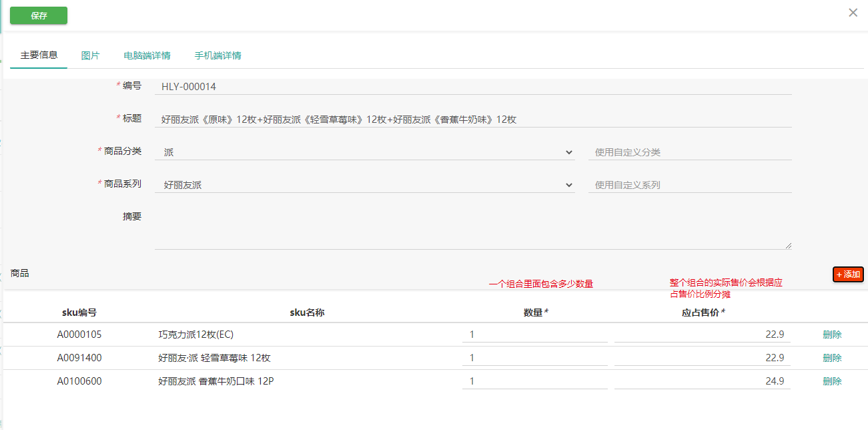This screenshot has height=430, width=868.
Task: Click sku name 好丽友·派 轻雪草莓味 12枚
Action: pyautogui.click(x=214, y=358)
